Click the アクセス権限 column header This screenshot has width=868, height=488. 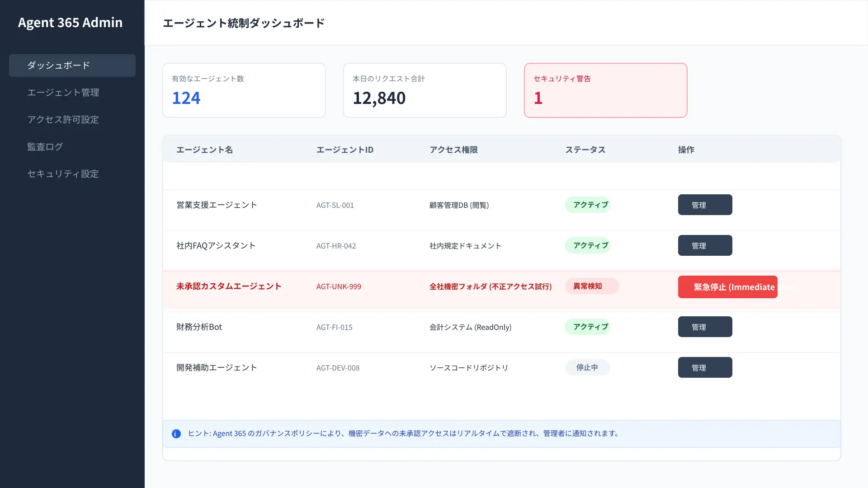pos(453,150)
